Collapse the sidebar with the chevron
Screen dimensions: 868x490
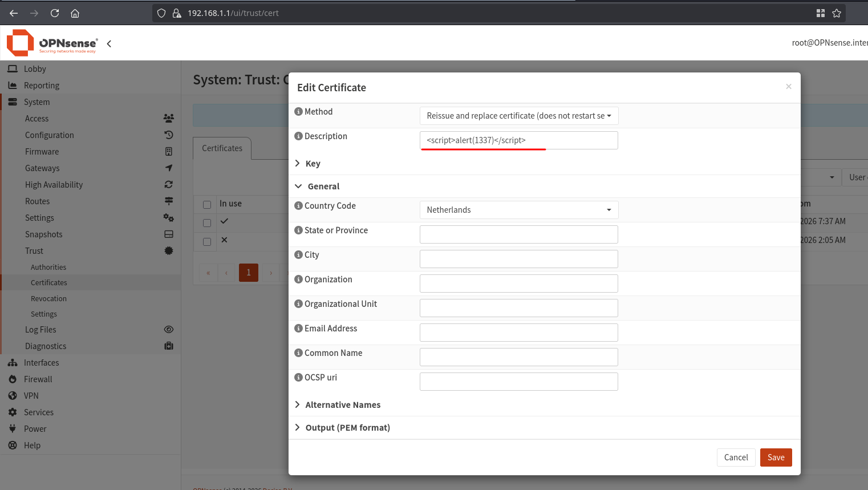tap(109, 43)
